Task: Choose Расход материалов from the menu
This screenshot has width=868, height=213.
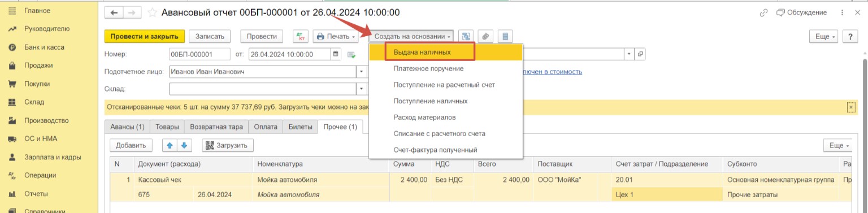Action: [446, 118]
